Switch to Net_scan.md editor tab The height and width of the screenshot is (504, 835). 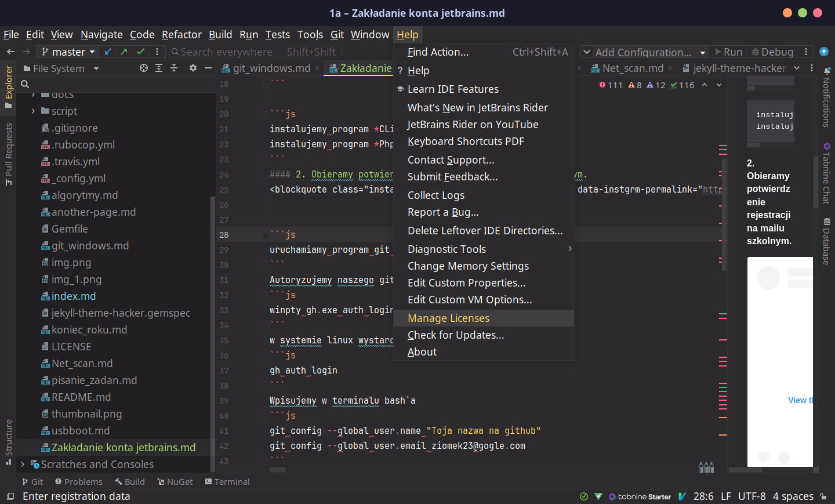[633, 68]
